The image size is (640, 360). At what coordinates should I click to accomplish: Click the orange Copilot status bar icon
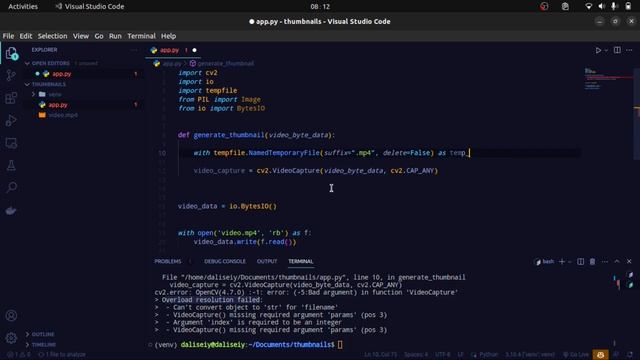point(600,355)
